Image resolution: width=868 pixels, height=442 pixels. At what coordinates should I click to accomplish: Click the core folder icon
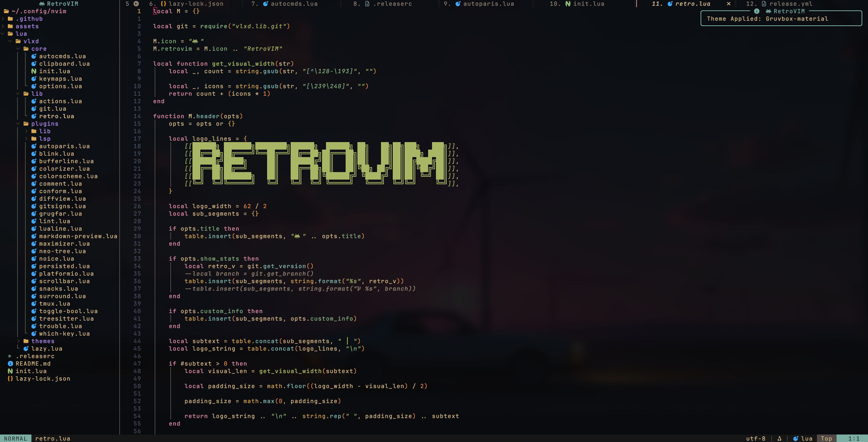click(x=26, y=49)
